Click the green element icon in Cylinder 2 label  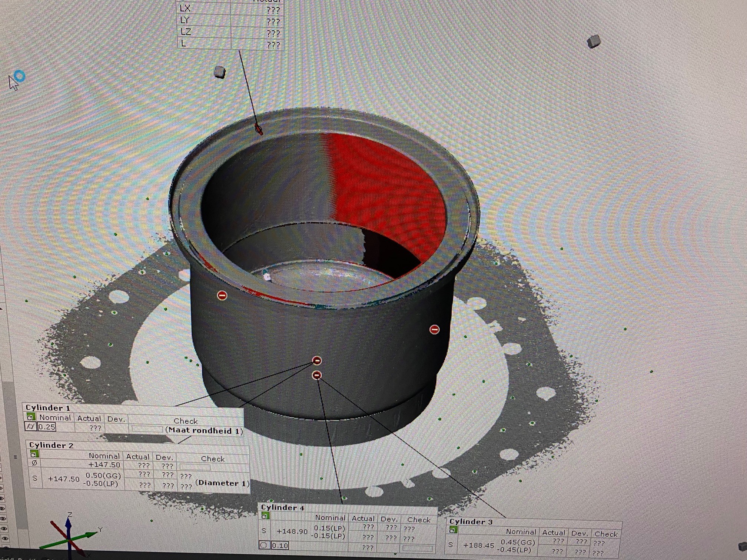pyautogui.click(x=34, y=454)
